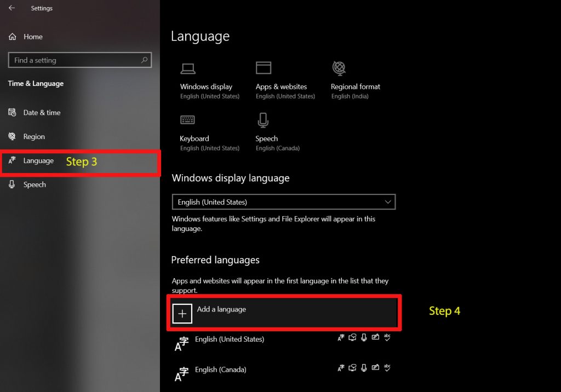Click the Language sidebar icon
The height and width of the screenshot is (392, 561).
tap(12, 160)
